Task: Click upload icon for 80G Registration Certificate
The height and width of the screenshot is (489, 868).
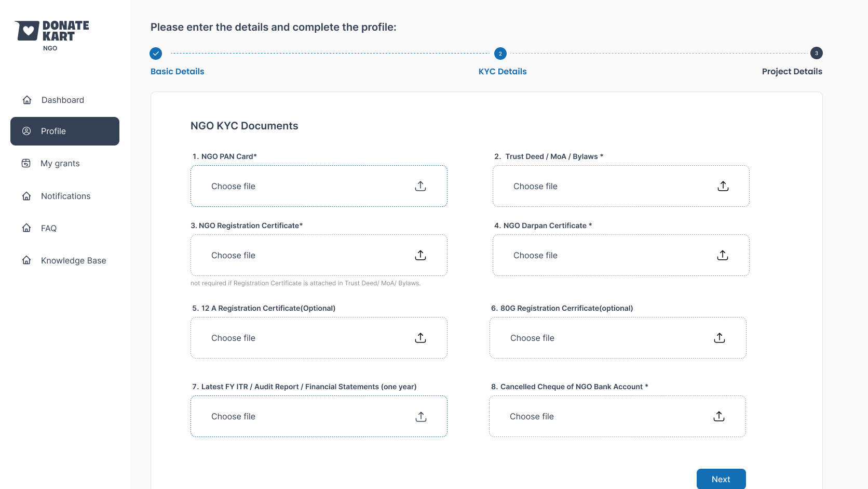Action: pos(720,338)
